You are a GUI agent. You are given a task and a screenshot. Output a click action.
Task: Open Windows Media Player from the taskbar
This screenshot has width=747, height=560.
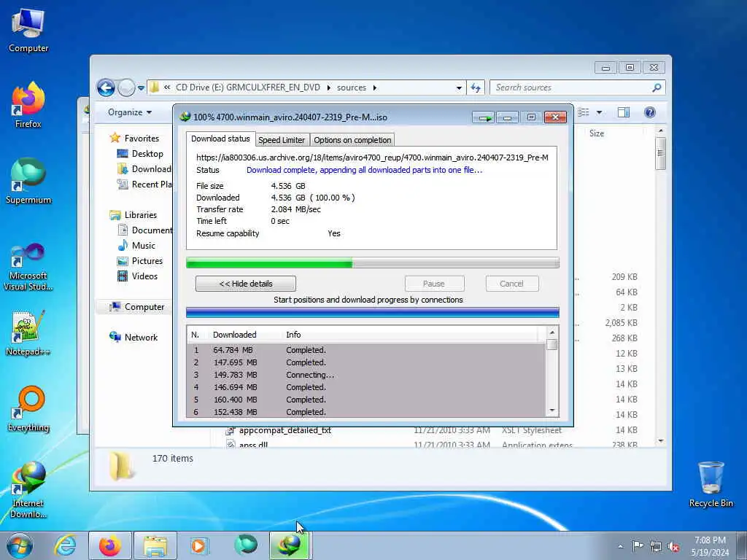(198, 545)
